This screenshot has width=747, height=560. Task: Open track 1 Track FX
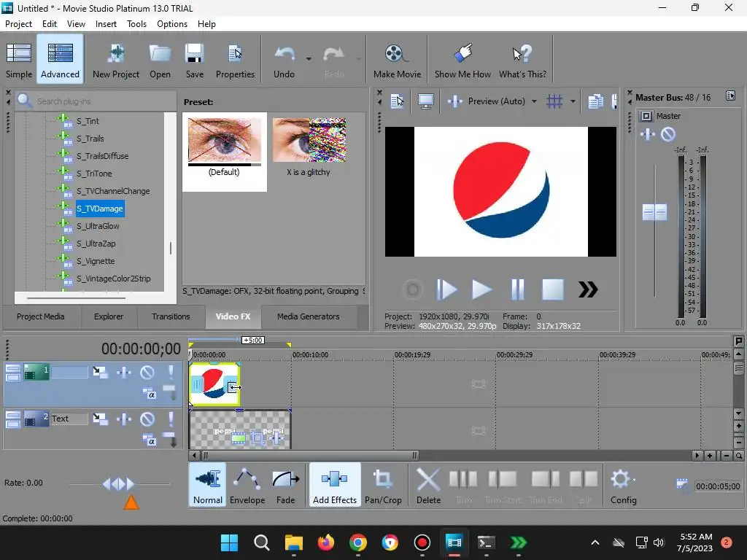coord(124,373)
